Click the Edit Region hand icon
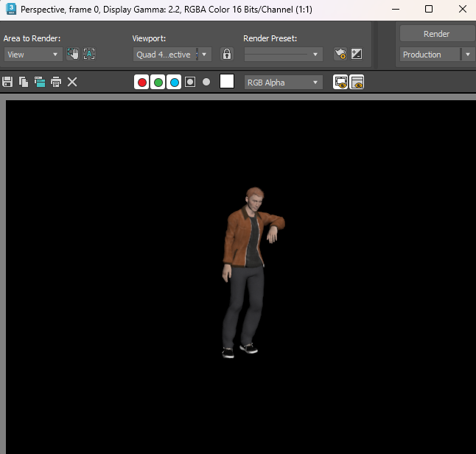Screen dimensions: 476x454 (73, 54)
